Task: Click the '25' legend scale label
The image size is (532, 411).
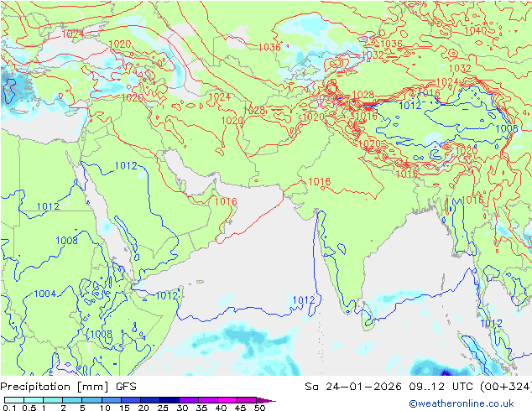Action: (x=163, y=408)
